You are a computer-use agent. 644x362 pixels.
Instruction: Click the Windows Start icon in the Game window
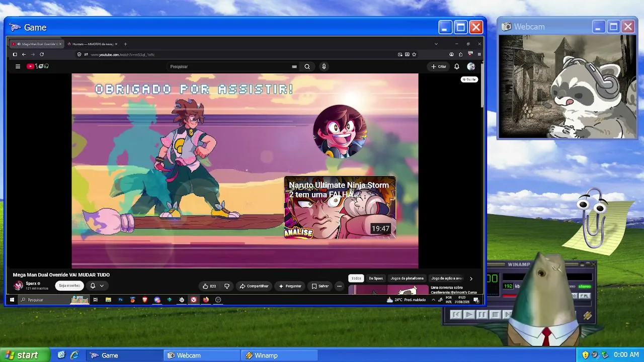pyautogui.click(x=12, y=300)
